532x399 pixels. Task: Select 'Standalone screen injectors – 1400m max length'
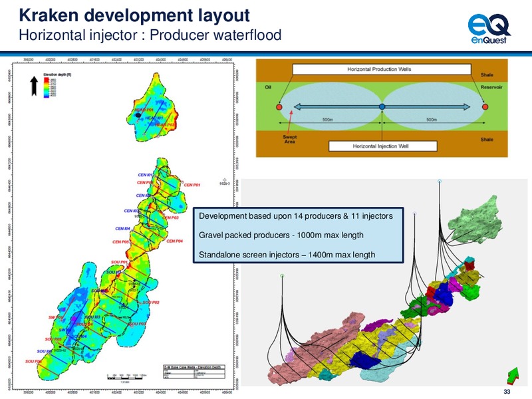coord(287,255)
